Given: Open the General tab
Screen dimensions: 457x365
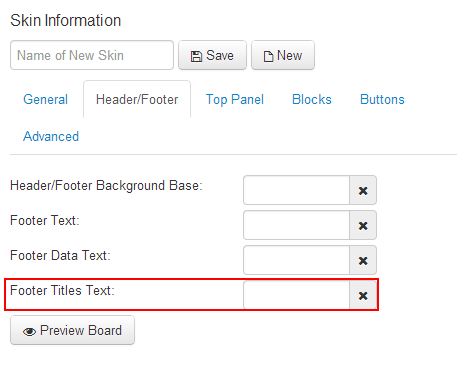Looking at the screenshot, I should coord(46,99).
